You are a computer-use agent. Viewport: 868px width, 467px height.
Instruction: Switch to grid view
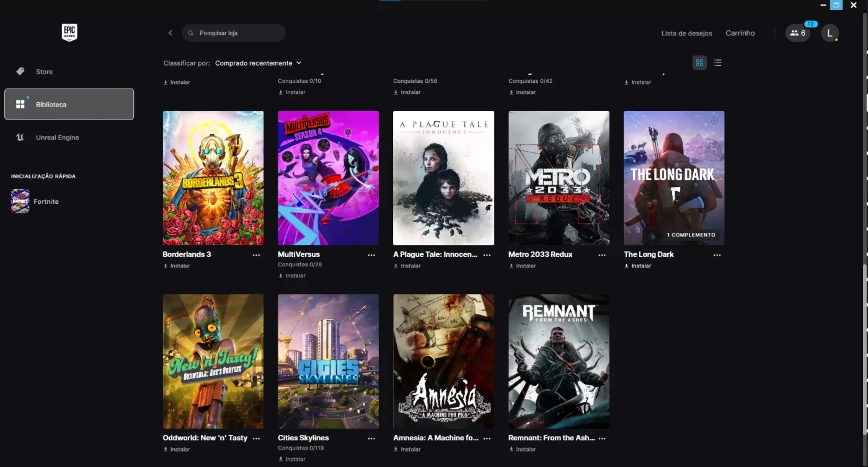(x=699, y=63)
